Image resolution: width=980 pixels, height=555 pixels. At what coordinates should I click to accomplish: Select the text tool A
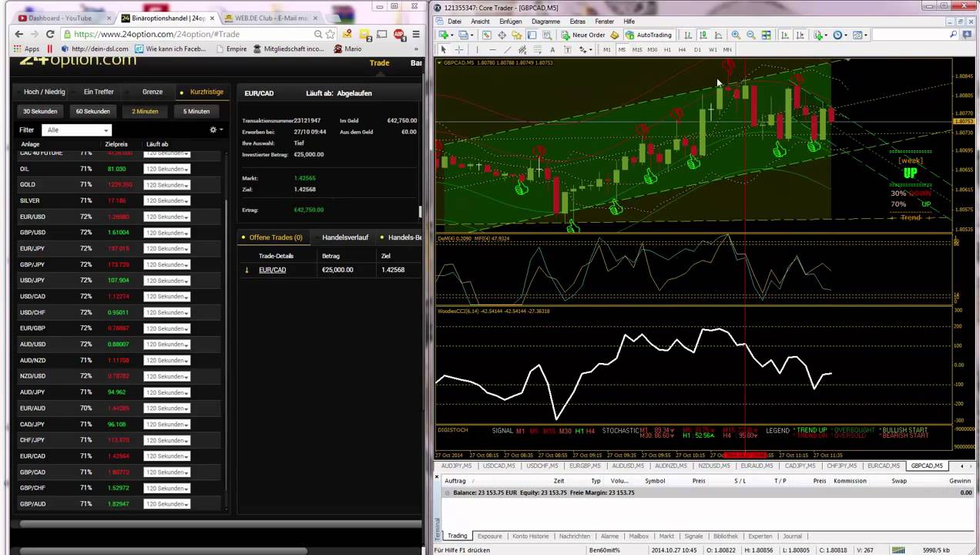(x=552, y=49)
